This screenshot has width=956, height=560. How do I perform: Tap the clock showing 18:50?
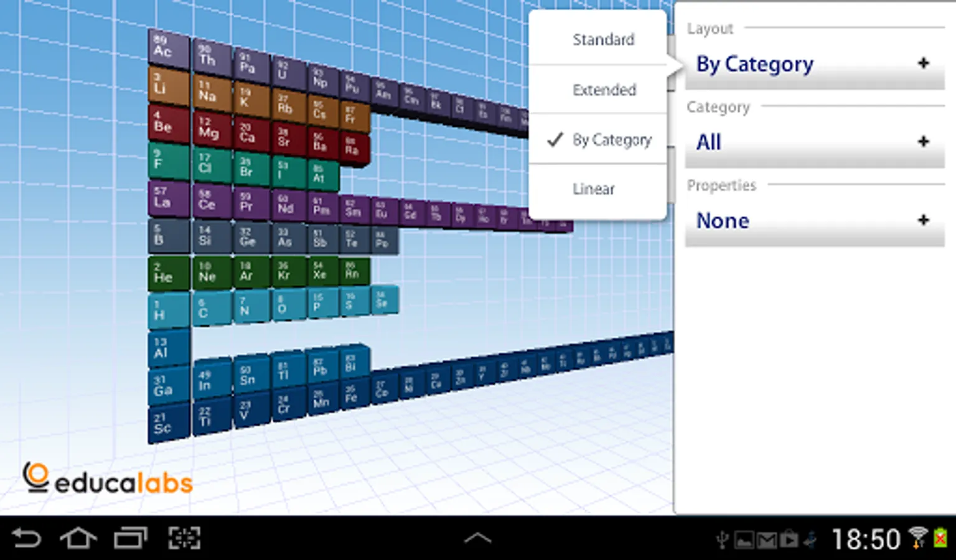[x=866, y=539]
